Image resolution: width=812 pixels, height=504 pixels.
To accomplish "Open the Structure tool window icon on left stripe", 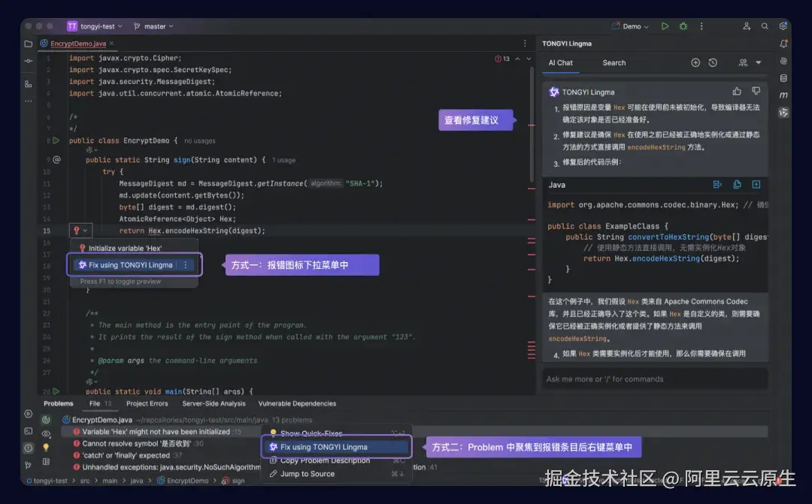I will 29,84.
